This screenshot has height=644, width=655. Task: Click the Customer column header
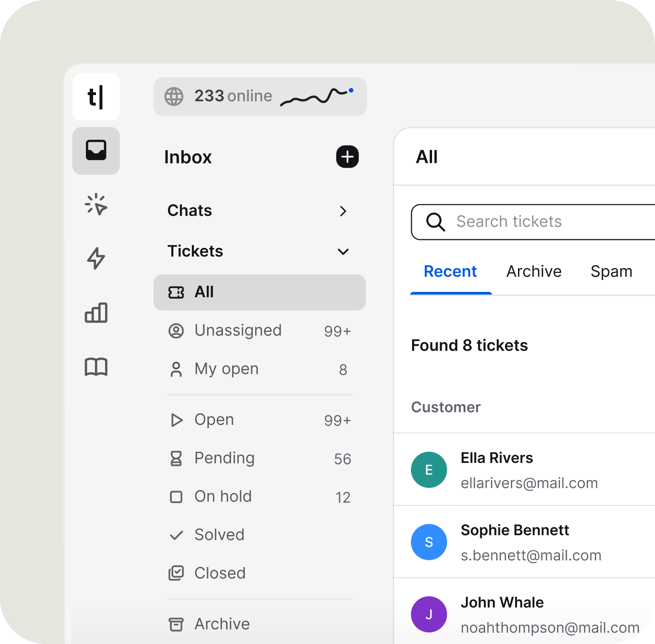(446, 407)
